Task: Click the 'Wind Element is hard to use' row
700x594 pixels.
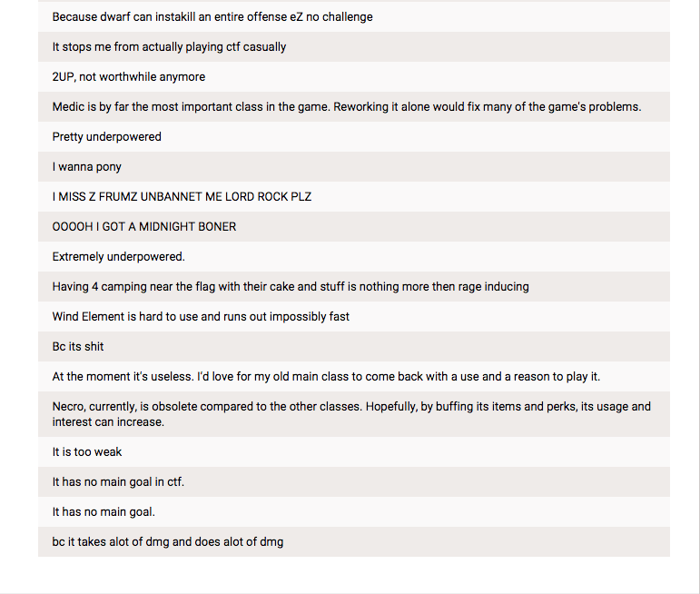Action: [x=201, y=317]
